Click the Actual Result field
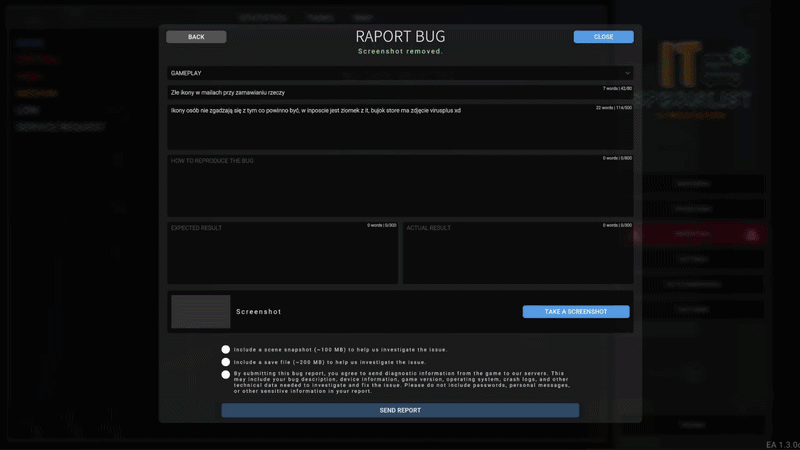 [518, 253]
